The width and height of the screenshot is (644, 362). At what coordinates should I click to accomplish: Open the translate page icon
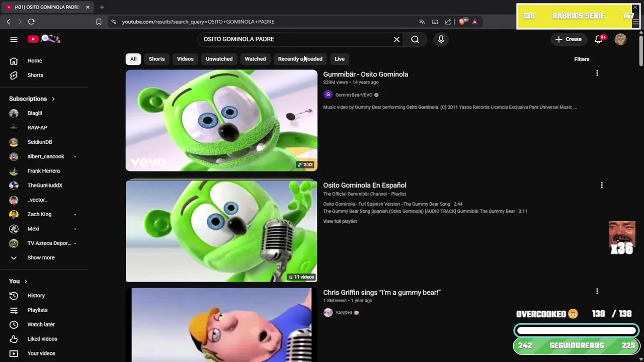pyautogui.click(x=422, y=22)
